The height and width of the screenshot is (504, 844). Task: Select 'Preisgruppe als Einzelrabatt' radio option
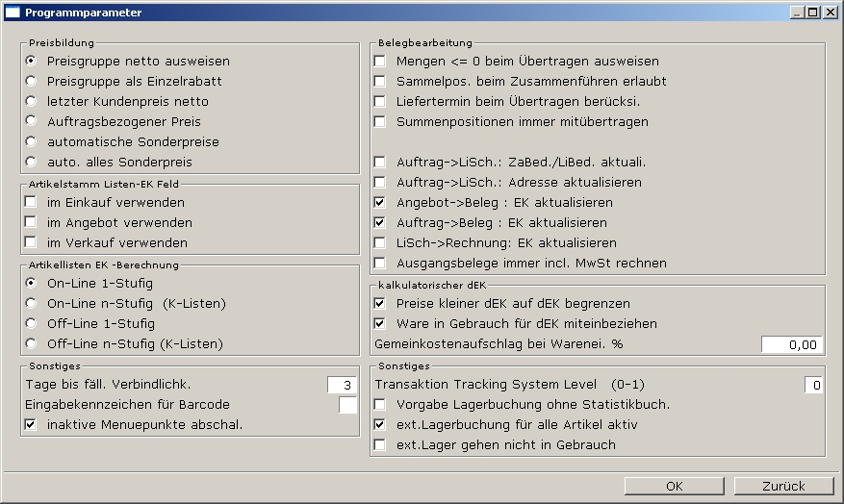tap(31, 81)
